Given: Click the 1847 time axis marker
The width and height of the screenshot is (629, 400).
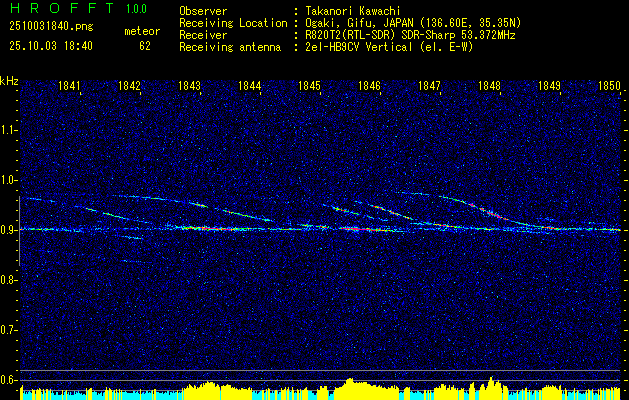Looking at the screenshot, I should (429, 86).
